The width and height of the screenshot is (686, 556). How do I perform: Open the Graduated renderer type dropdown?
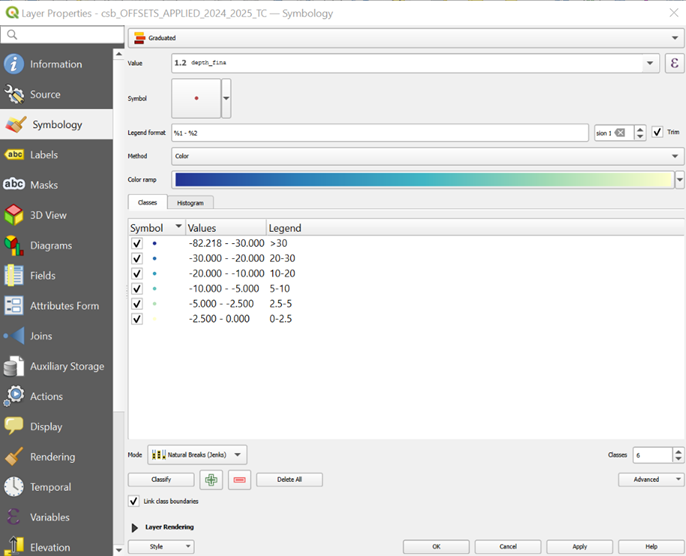405,38
